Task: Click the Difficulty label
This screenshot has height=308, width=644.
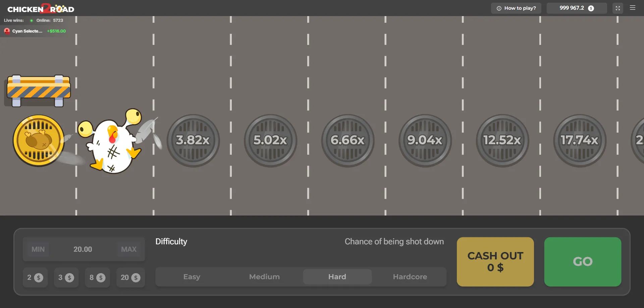Action: 171,242
